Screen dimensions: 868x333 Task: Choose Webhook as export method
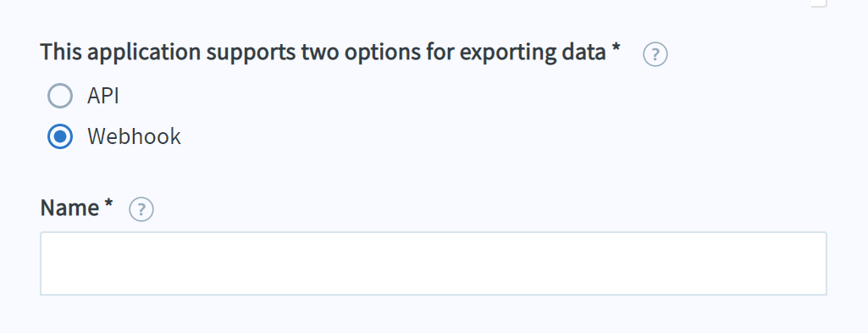point(60,136)
